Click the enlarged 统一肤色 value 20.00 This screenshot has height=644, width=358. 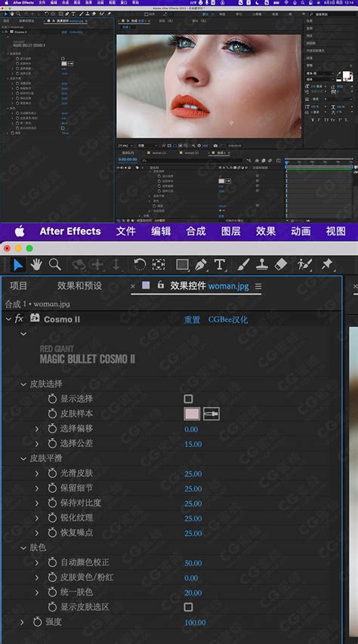pos(193,593)
